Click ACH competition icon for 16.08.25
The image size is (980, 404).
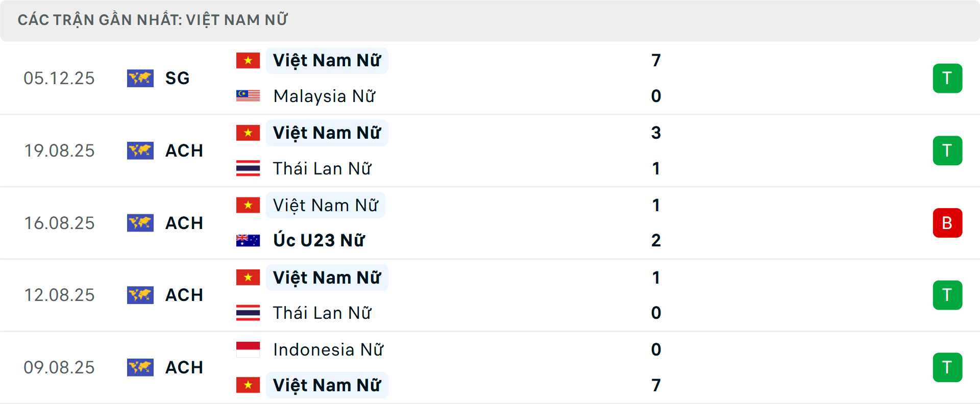tap(140, 223)
